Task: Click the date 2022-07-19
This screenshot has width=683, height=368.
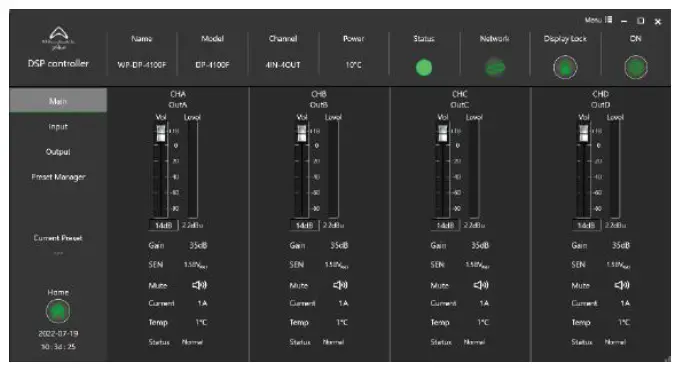Action: click(58, 334)
